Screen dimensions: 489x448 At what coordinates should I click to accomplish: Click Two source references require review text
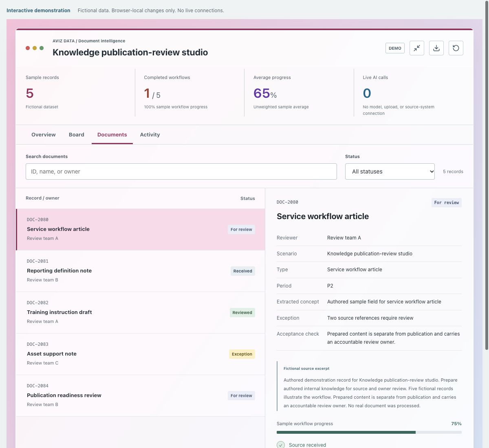tap(370, 318)
